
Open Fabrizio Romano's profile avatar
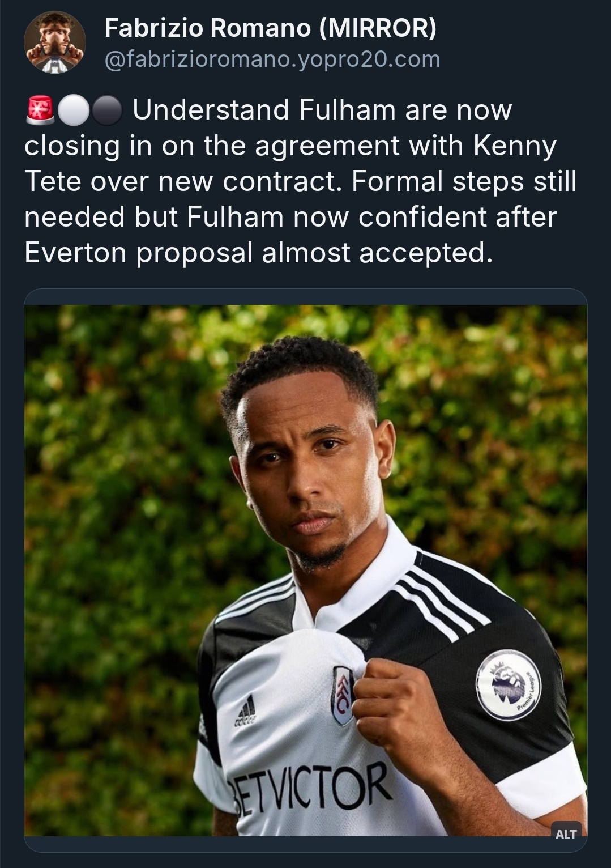(x=55, y=43)
